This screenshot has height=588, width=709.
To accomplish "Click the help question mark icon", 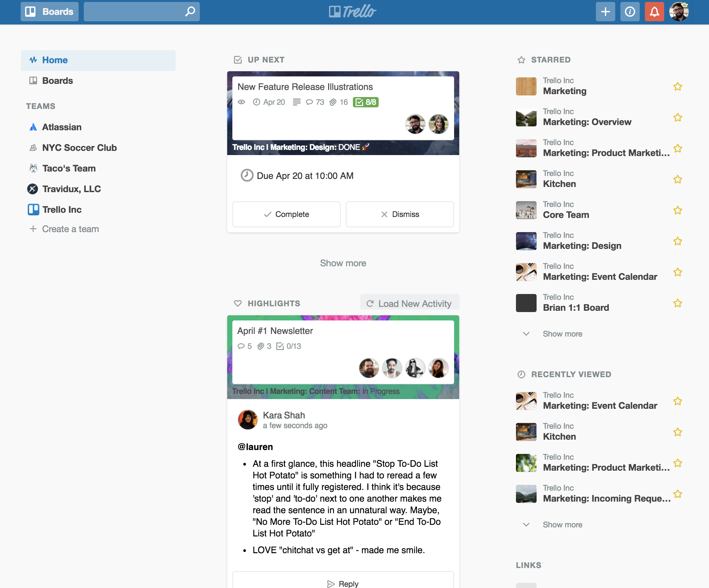I will [629, 12].
